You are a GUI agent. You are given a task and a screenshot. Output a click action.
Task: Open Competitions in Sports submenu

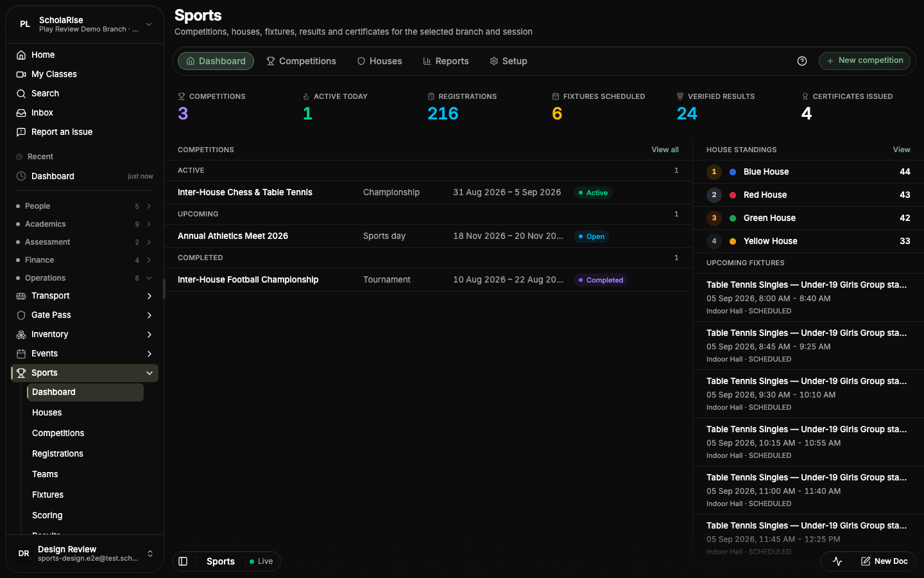[85, 433]
